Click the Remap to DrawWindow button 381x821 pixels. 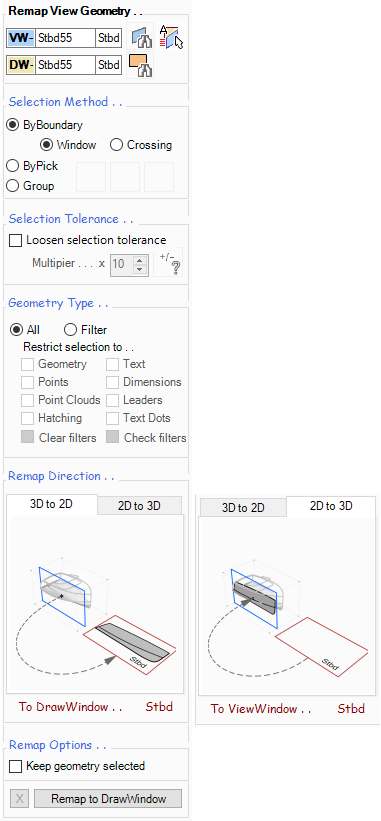108,799
